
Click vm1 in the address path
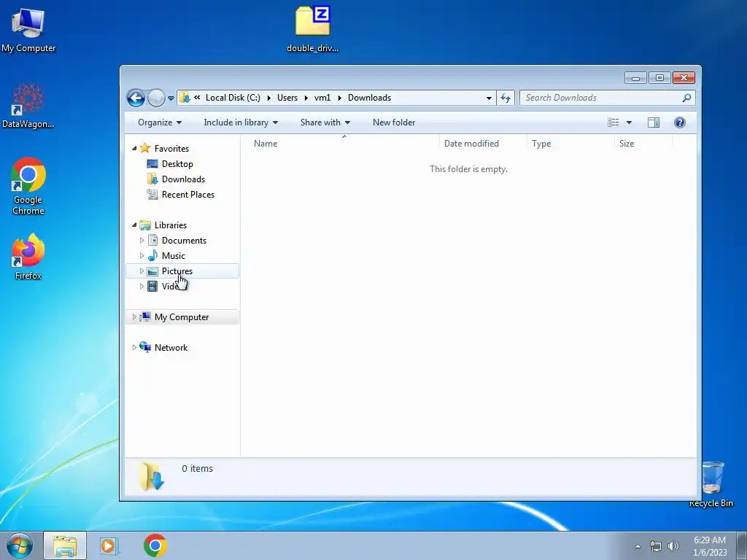coord(322,98)
